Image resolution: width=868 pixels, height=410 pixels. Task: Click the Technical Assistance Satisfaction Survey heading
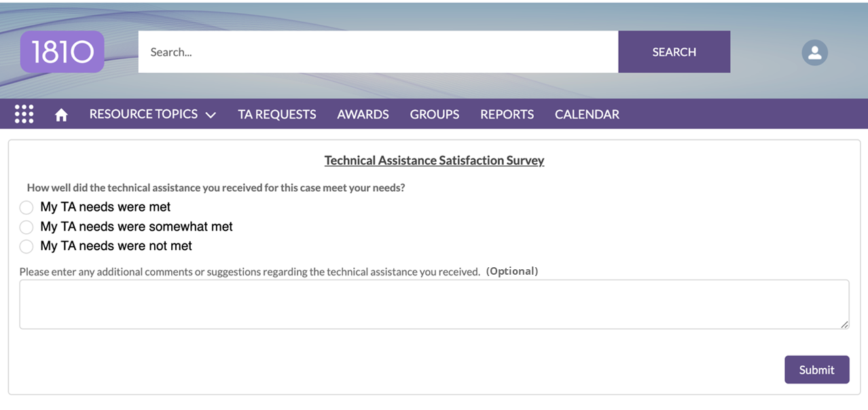pyautogui.click(x=434, y=160)
